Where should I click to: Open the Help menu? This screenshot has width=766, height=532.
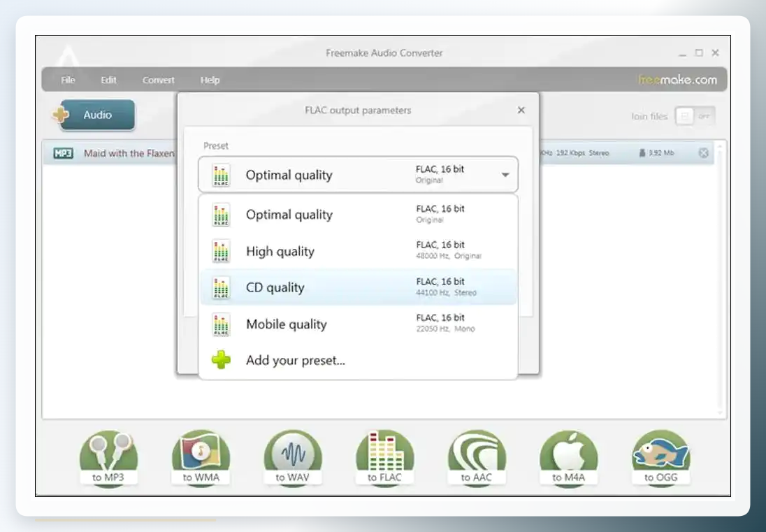coord(210,80)
